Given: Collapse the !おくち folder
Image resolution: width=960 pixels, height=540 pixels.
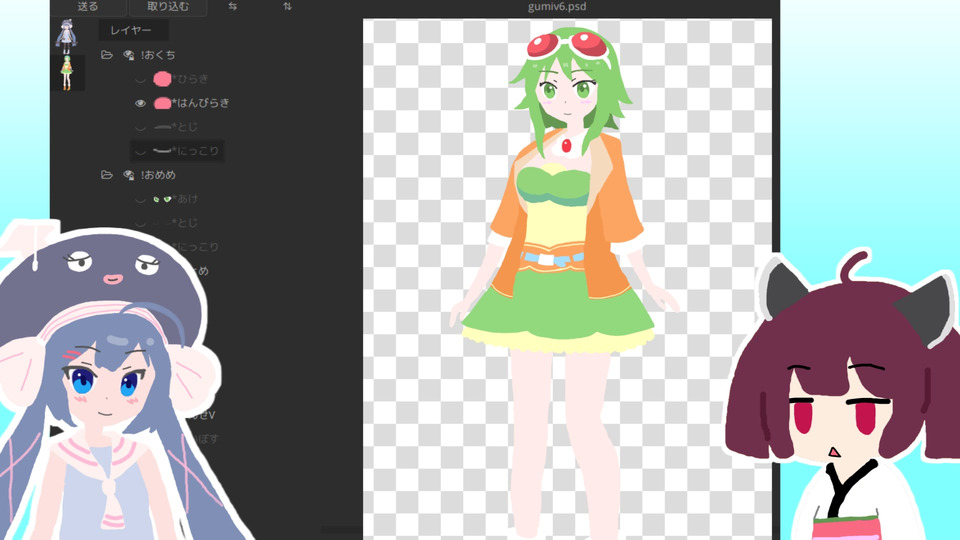Looking at the screenshot, I should pos(107,55).
